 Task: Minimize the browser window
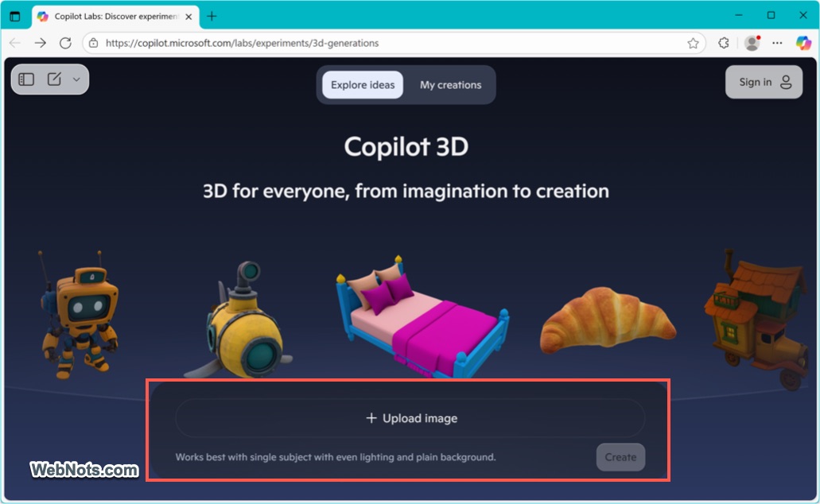point(738,15)
